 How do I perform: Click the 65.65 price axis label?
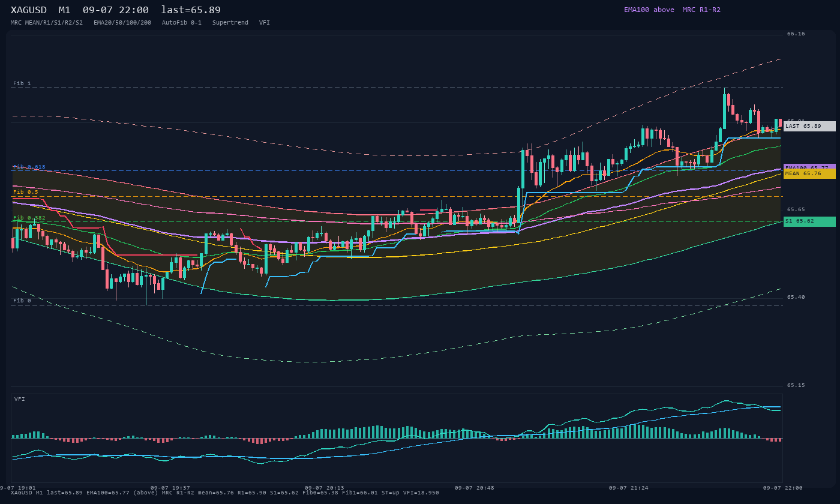(x=796, y=209)
